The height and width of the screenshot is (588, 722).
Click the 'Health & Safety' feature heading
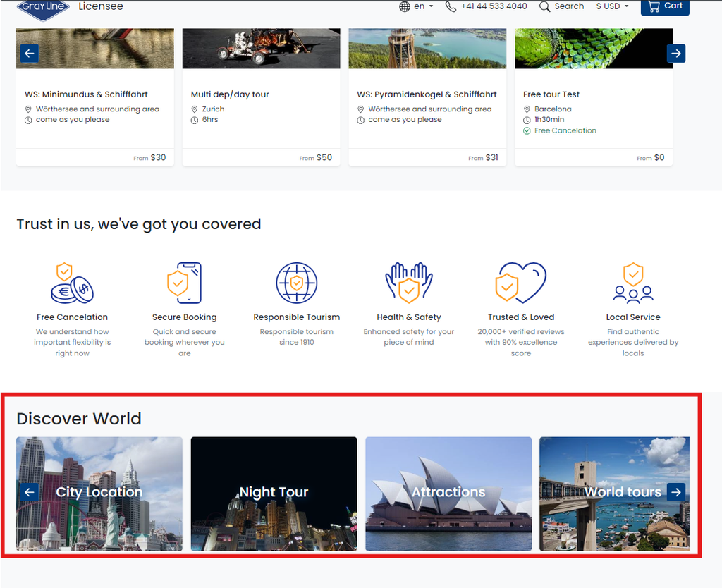[x=409, y=317]
